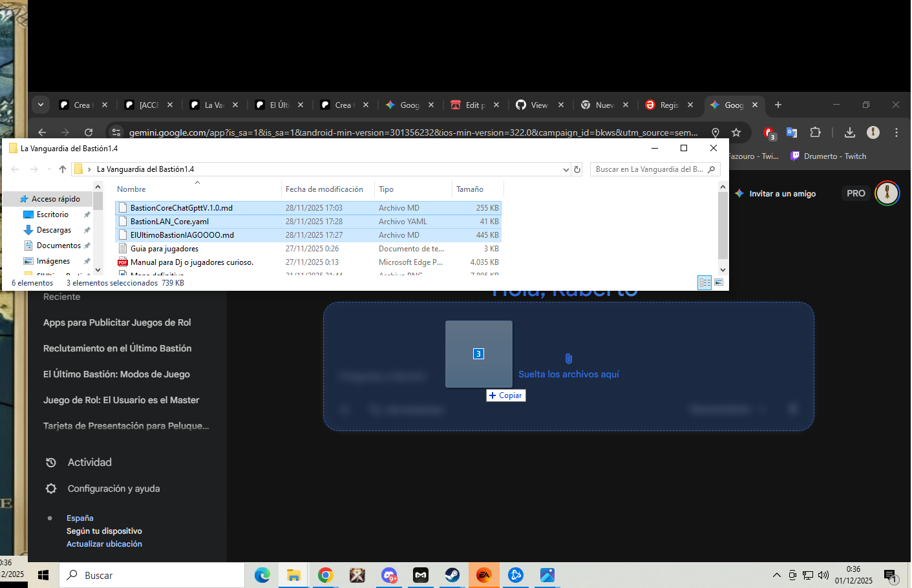Select Documentos in Quick access
Viewport: 912px width, 588px height.
coord(58,246)
